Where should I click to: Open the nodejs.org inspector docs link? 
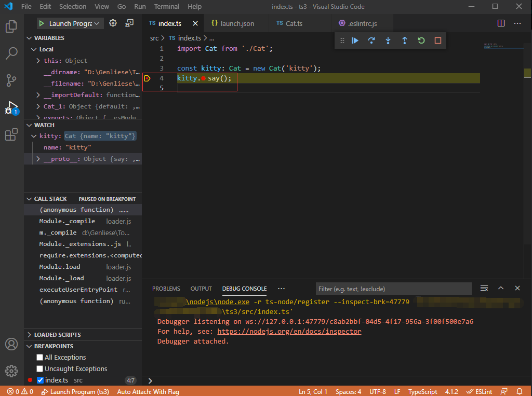pos(289,331)
